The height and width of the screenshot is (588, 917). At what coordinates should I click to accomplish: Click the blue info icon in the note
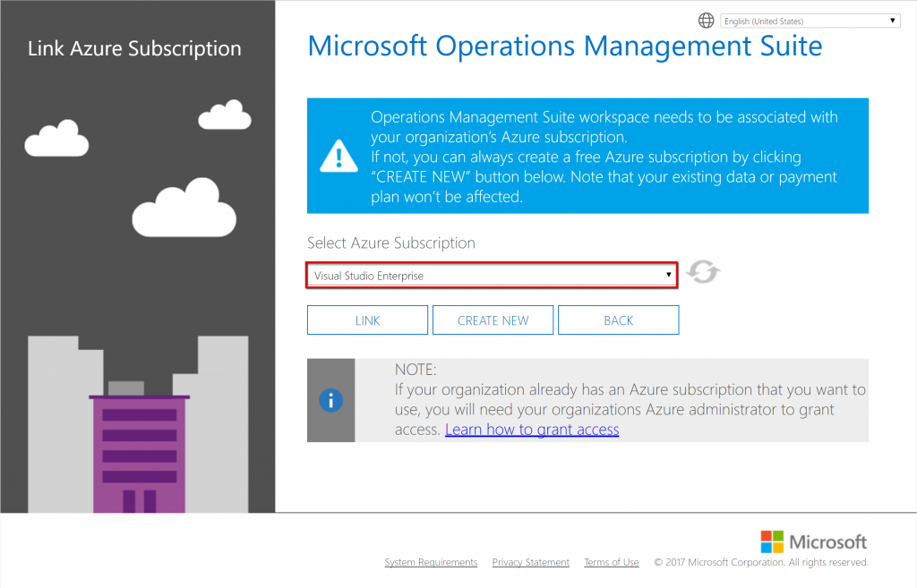pyautogui.click(x=330, y=400)
